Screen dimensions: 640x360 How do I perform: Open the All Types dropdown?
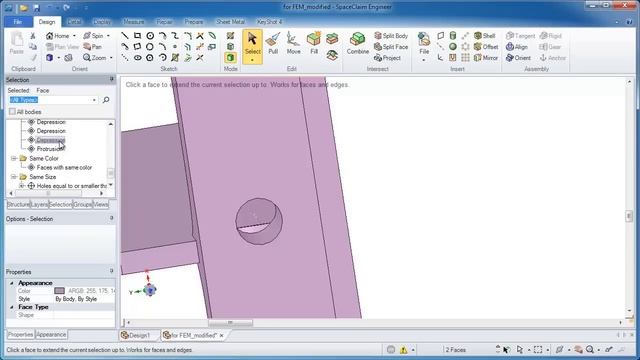tap(94, 100)
